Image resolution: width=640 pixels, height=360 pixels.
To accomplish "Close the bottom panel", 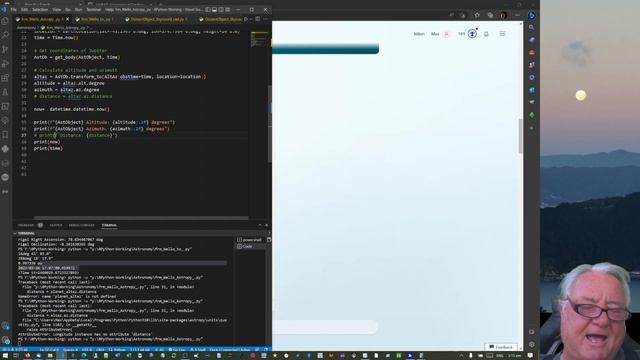I will (x=267, y=225).
